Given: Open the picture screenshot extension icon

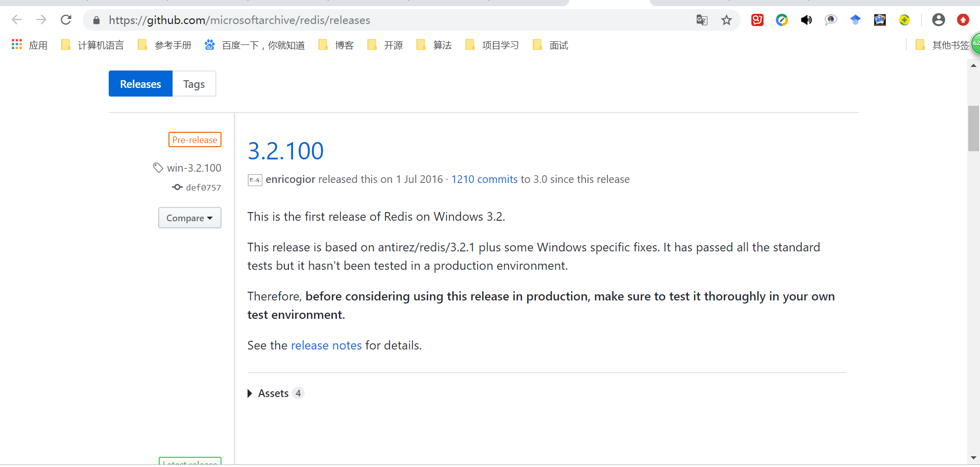Looking at the screenshot, I should 880,20.
